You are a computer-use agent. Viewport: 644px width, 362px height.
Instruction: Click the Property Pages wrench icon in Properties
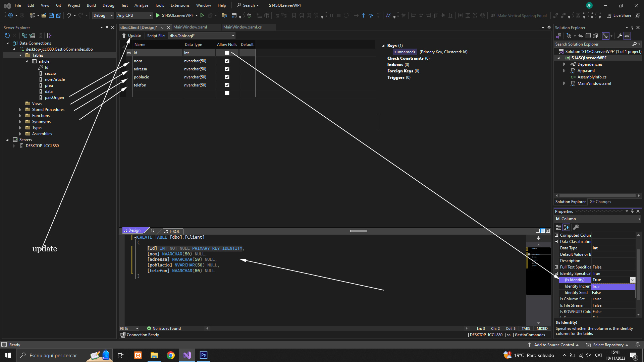[576, 227]
